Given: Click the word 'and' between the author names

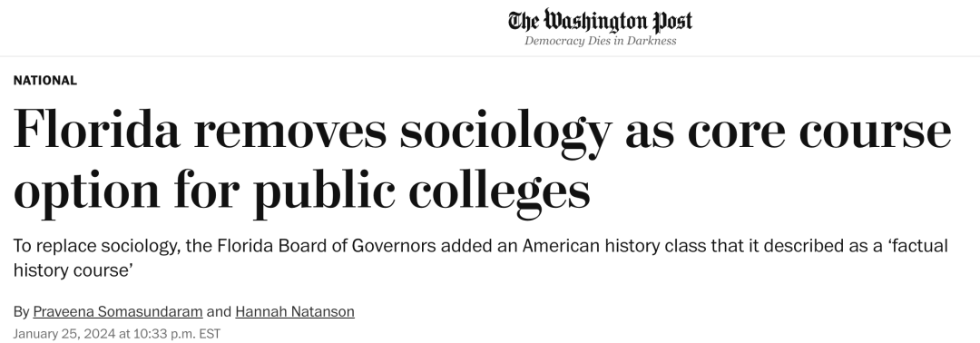Looking at the screenshot, I should point(219,311).
